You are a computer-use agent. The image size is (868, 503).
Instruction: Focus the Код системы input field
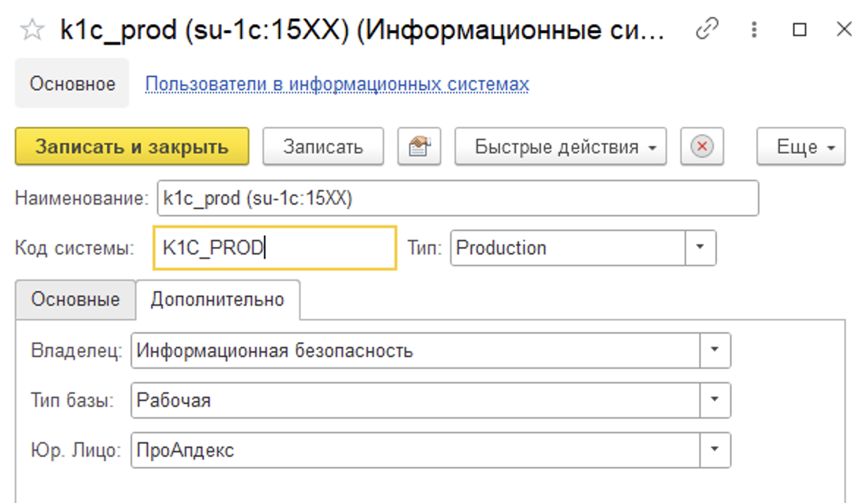pyautogui.click(x=275, y=248)
